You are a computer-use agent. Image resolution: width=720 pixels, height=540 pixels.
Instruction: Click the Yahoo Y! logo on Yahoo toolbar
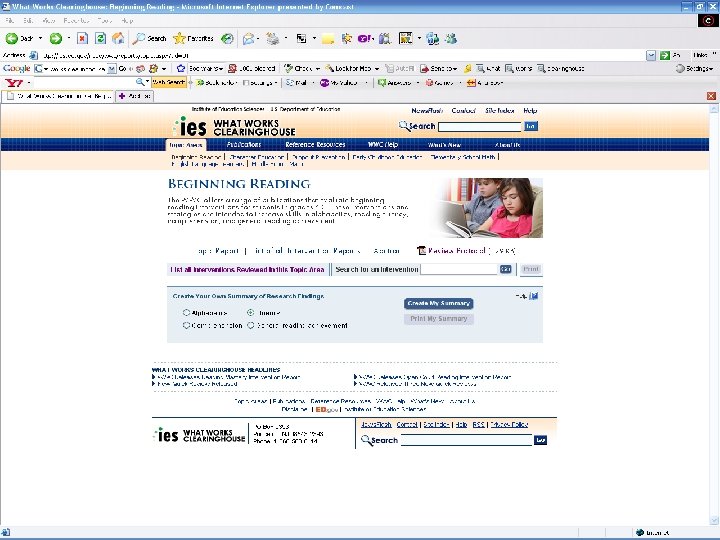14,83
